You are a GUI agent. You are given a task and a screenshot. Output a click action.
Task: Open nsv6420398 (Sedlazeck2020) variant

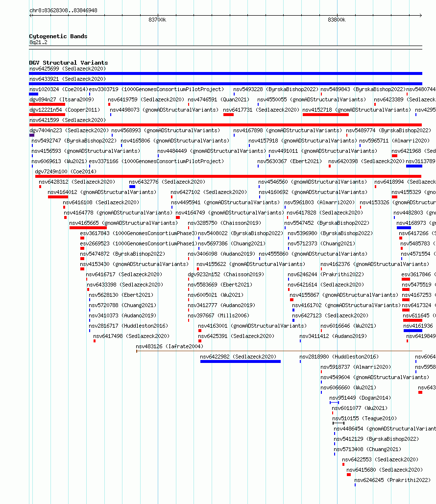click(x=366, y=161)
